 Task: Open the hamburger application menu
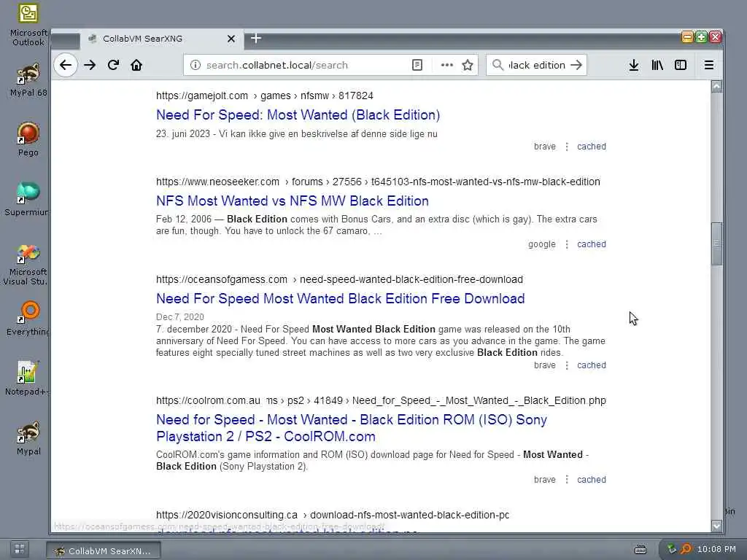click(x=709, y=65)
